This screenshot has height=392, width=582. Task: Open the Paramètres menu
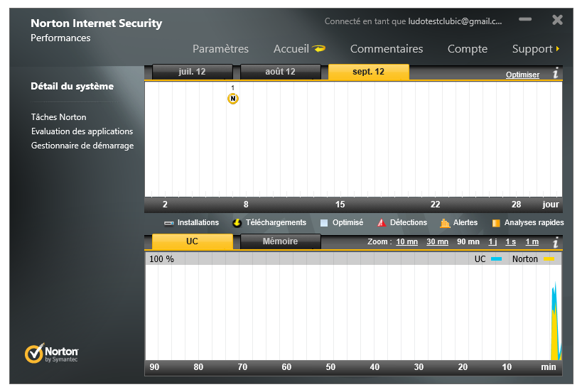(x=220, y=48)
